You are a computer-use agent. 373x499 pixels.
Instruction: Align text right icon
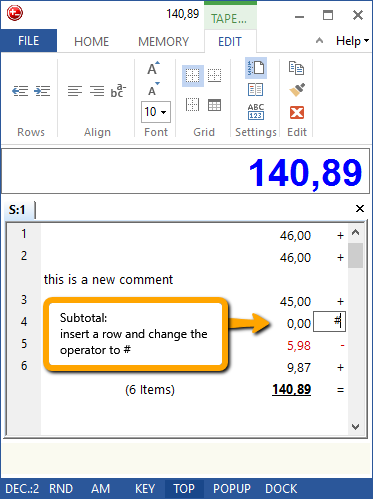97,91
